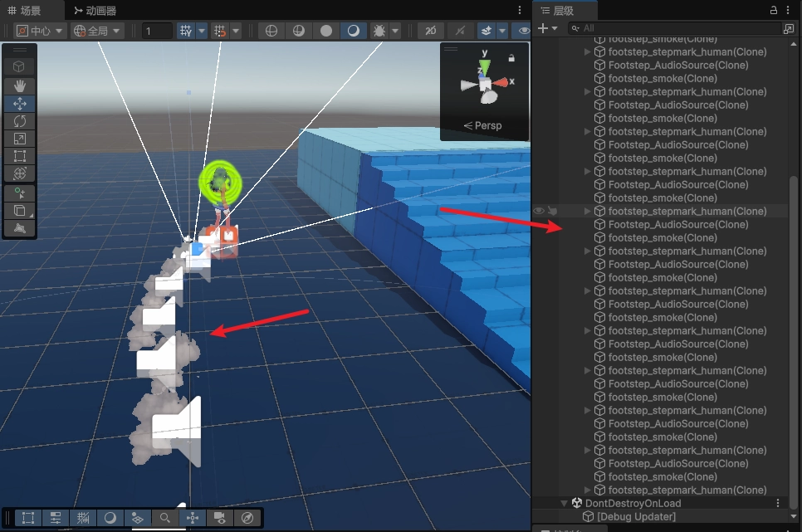Toggle lit crescent shading mode
The image size is (802, 532).
[353, 31]
